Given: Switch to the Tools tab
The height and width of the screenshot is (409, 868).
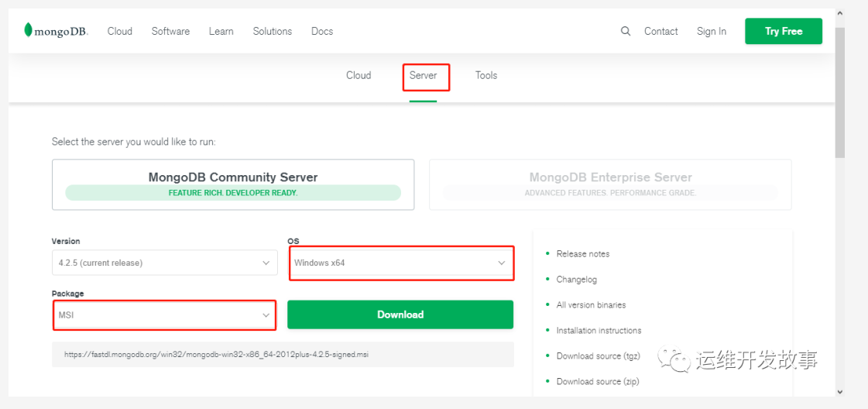Looking at the screenshot, I should [x=486, y=75].
